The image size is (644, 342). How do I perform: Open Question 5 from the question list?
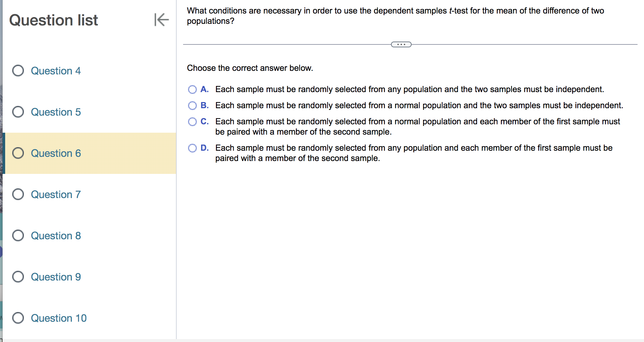(56, 112)
